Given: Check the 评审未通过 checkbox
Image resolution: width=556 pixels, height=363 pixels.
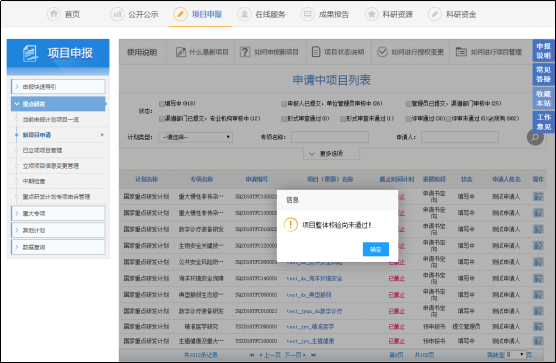Looking at the screenshot, I should 449,118.
